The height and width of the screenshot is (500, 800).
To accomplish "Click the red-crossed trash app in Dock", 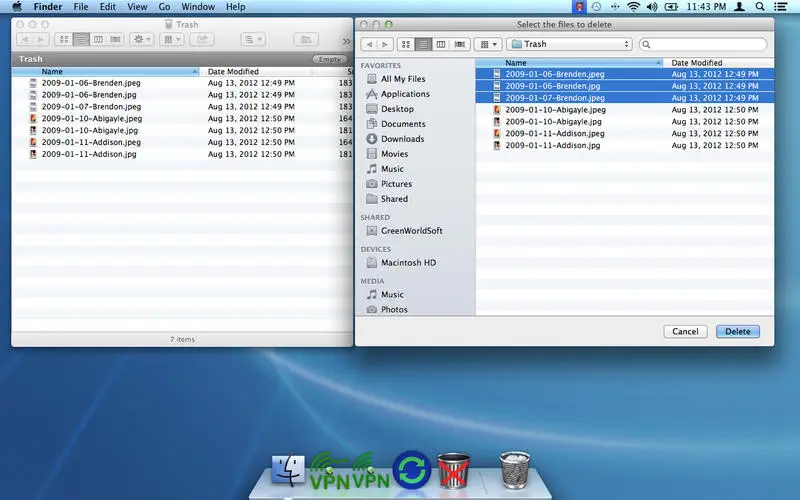I will pos(454,470).
